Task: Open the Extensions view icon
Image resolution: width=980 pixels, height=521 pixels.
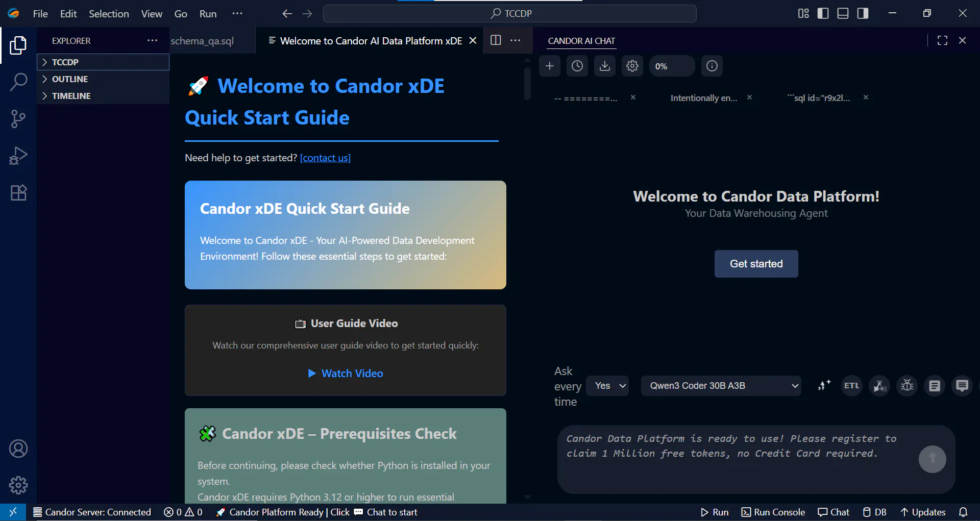Action: point(18,192)
